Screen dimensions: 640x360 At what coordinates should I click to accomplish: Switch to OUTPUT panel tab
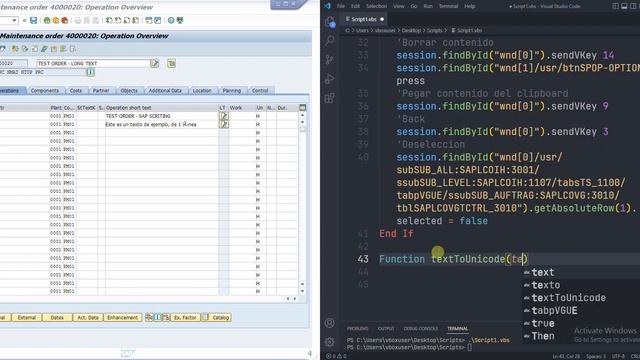pyautogui.click(x=386, y=329)
